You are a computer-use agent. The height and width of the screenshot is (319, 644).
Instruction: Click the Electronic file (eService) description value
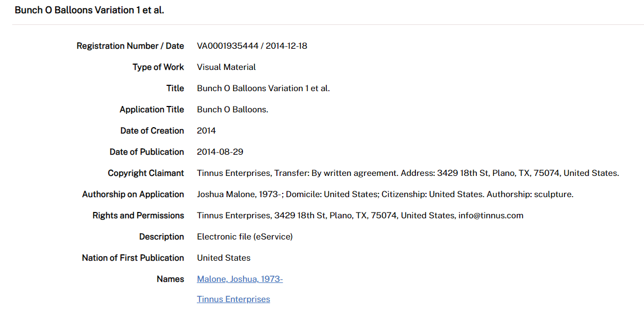pyautogui.click(x=245, y=237)
